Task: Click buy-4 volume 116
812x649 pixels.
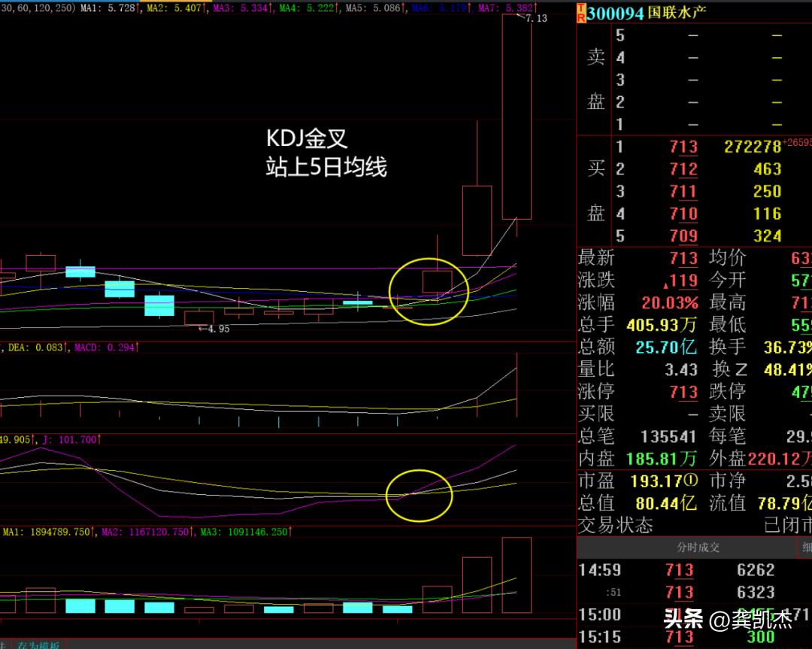Action: pos(768,214)
